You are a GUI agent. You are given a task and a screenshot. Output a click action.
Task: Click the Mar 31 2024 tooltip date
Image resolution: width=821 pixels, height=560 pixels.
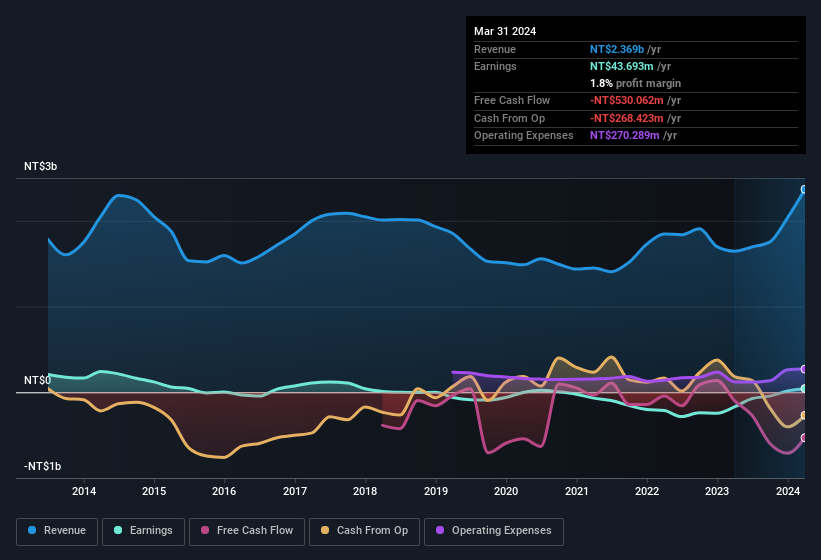505,31
